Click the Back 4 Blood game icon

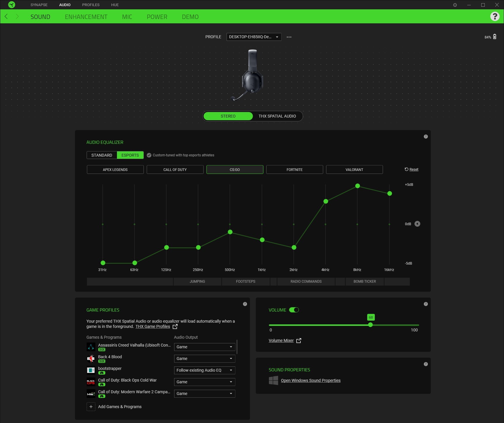[x=91, y=359]
